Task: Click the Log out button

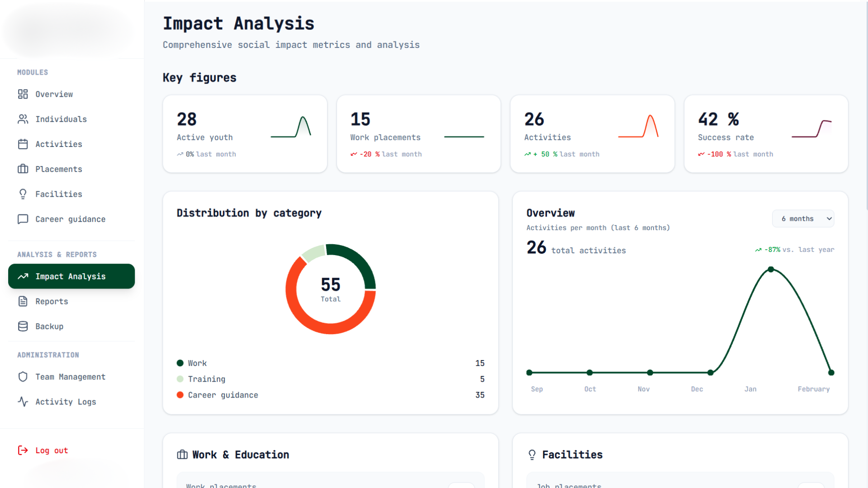Action: tap(43, 450)
